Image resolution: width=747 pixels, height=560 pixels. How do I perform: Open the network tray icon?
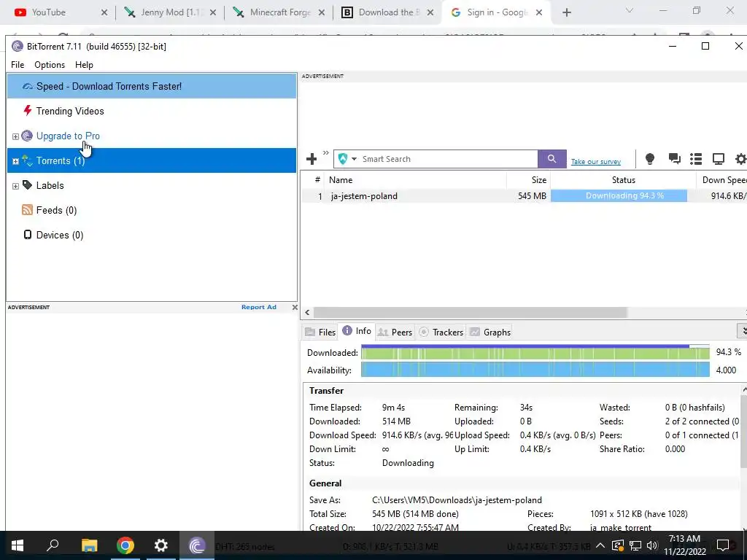pyautogui.click(x=635, y=545)
